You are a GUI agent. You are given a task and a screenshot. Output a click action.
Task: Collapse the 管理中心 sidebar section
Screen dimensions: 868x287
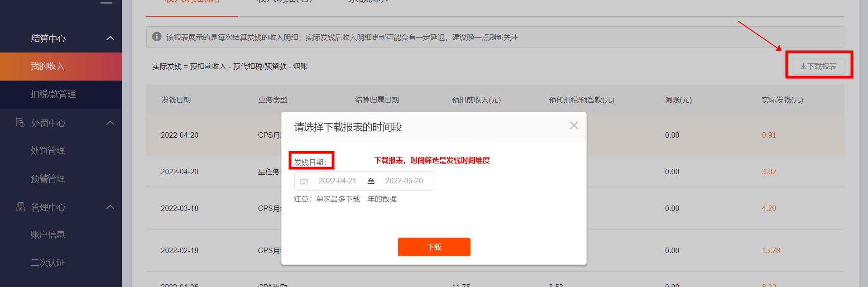[x=110, y=207]
